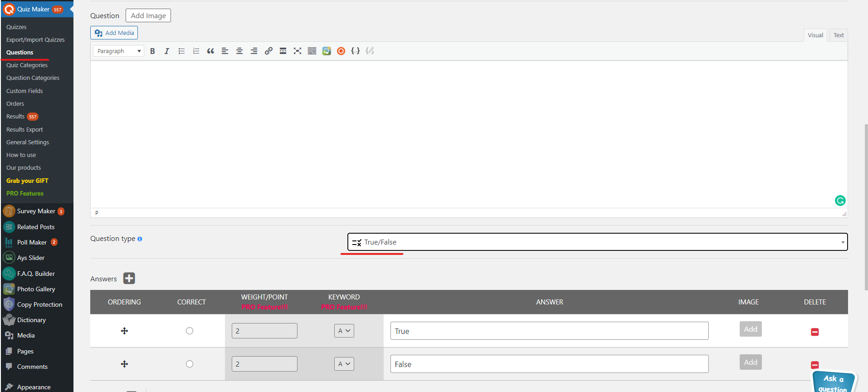Apply blockquote formatting
Viewport: 868px width, 392px height.
(x=210, y=51)
